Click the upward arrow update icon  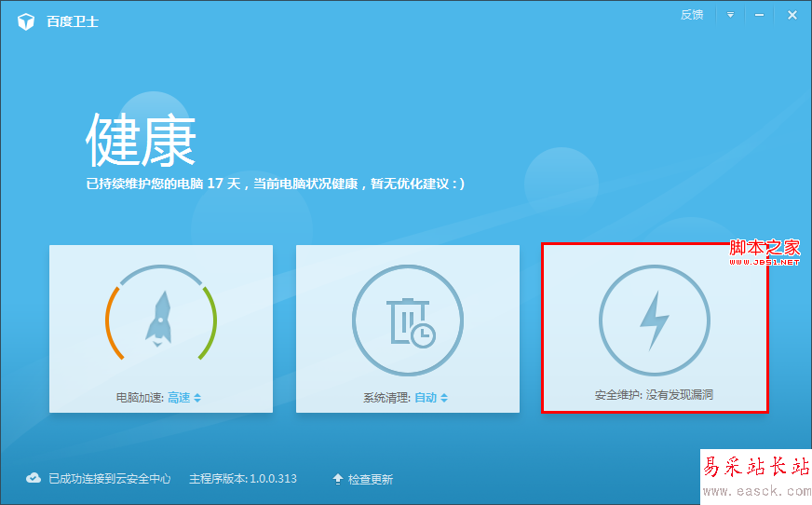point(338,479)
